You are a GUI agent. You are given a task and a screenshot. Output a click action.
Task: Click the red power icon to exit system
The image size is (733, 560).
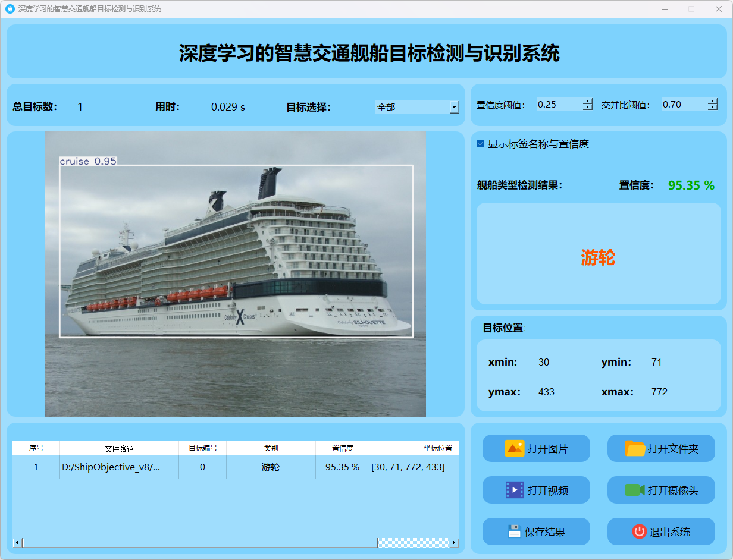[639, 531]
